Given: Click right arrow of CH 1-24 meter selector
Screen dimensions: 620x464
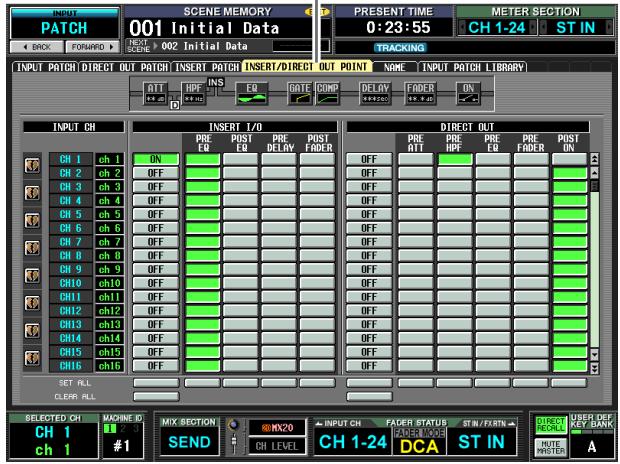Looking at the screenshot, I should pos(533,28).
